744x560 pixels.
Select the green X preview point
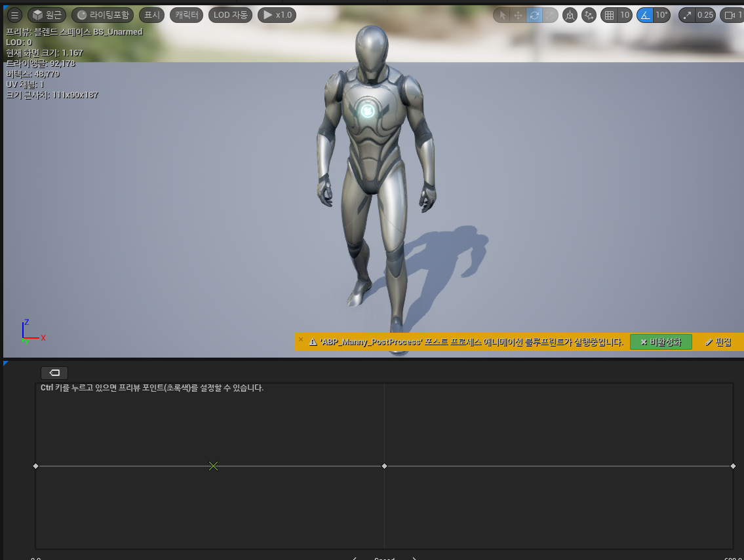214,466
